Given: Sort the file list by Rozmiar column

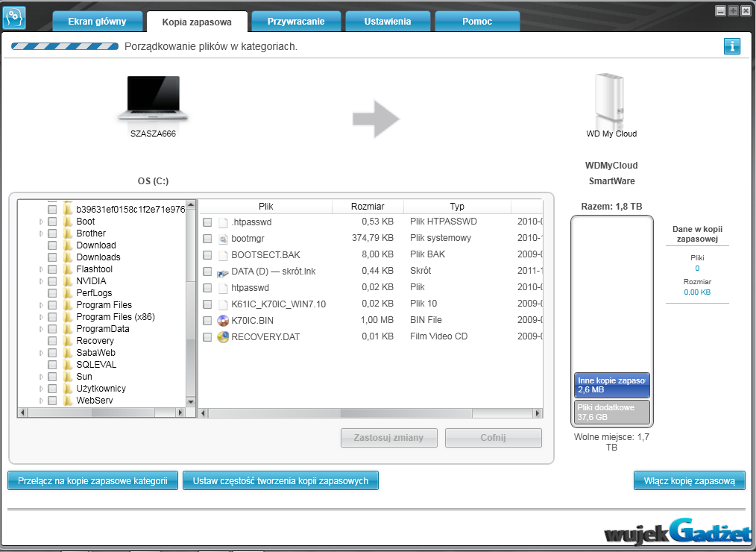Looking at the screenshot, I should 368,207.
